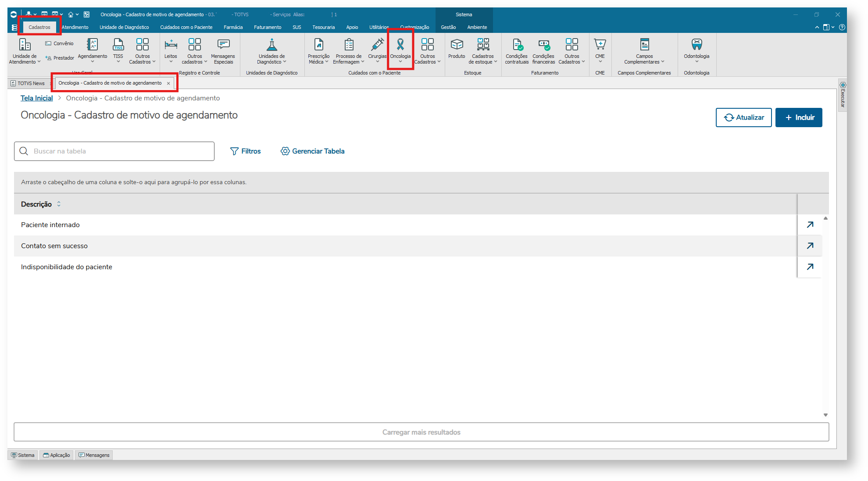
Task: Expand the Campos Complementares dropdown
Action: [663, 62]
